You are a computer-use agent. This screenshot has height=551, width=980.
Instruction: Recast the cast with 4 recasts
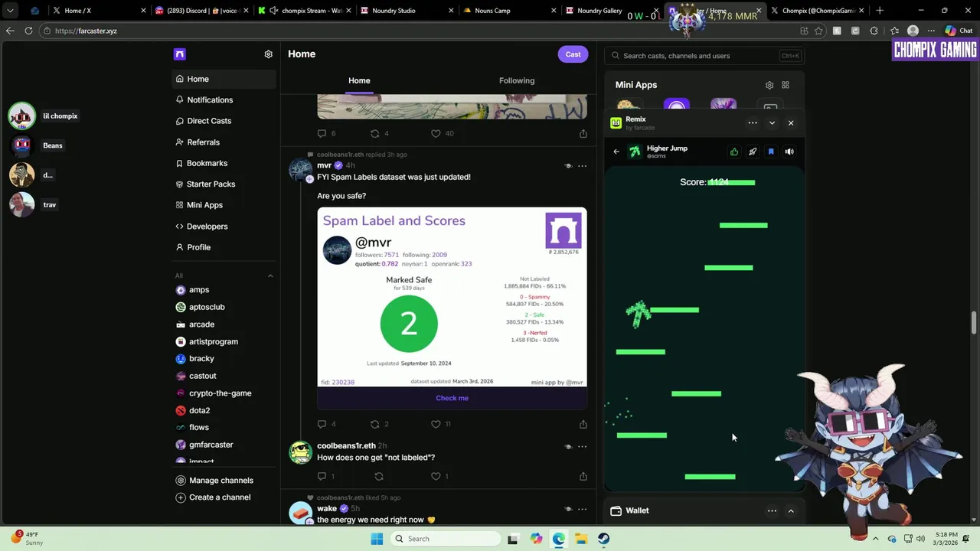click(x=374, y=133)
